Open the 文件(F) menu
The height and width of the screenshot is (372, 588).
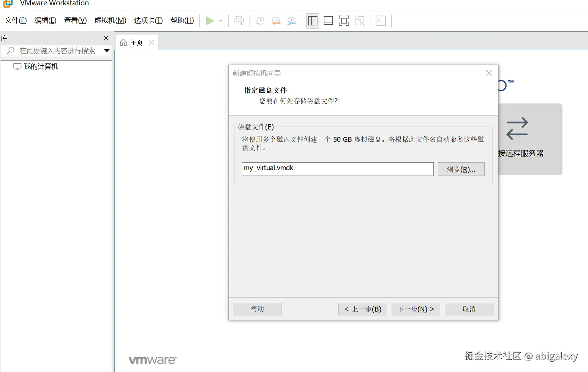pos(15,20)
